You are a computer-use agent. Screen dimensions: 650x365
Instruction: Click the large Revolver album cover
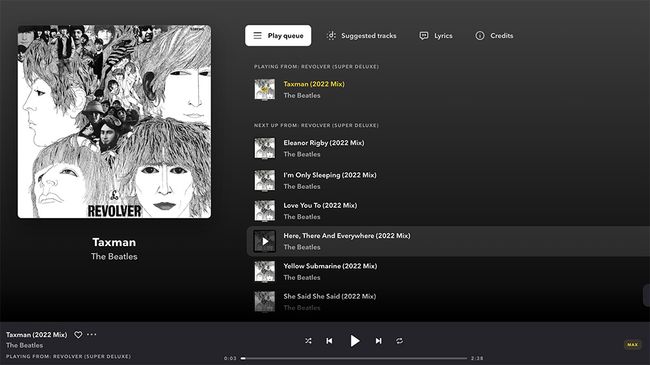(x=114, y=122)
